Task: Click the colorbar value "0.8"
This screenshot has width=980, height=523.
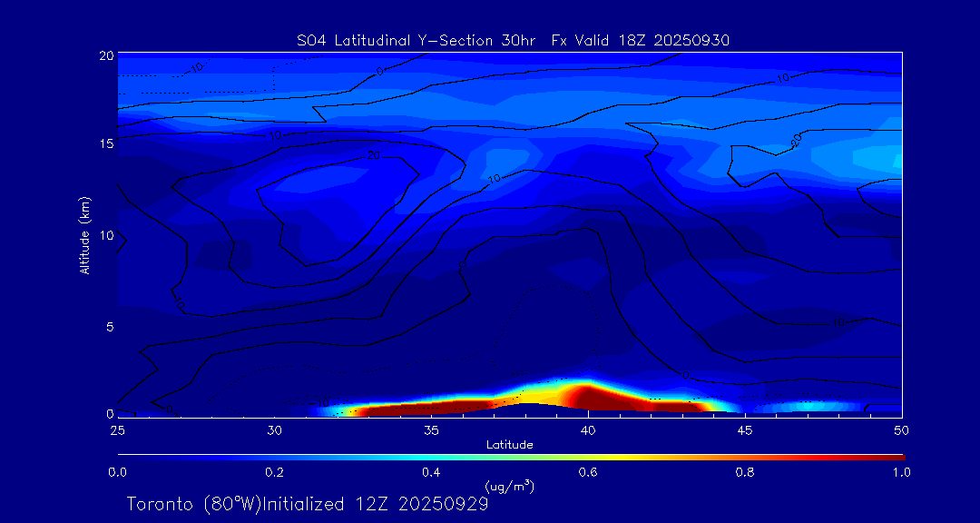Action: click(x=745, y=472)
